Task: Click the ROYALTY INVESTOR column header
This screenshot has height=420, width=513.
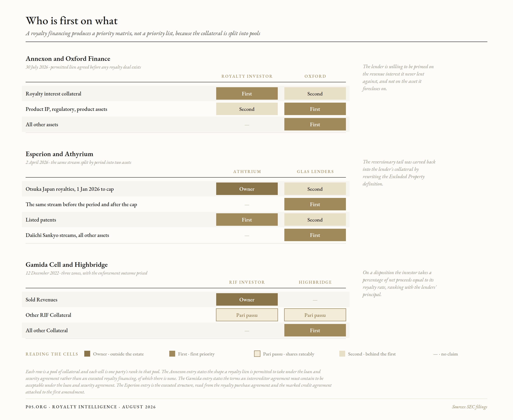Action: pos(247,76)
